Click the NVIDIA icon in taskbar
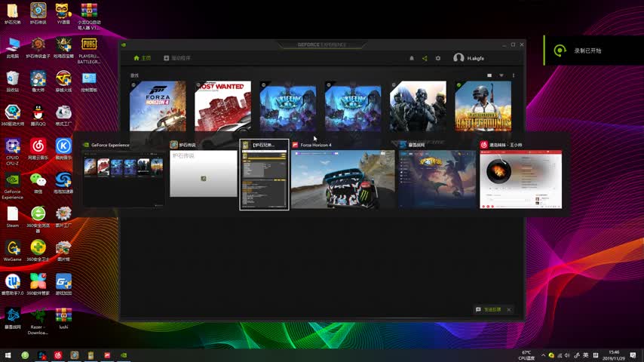This screenshot has height=362, width=644. 124,355
